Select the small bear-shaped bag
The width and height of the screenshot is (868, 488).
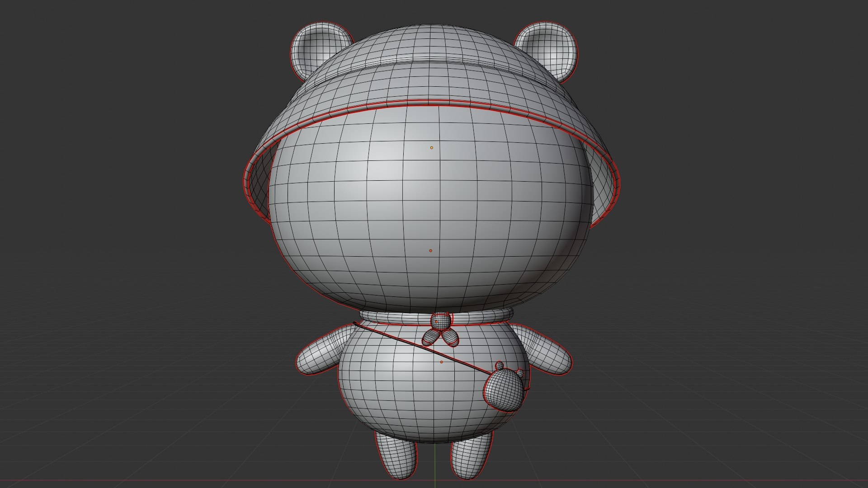pos(505,390)
